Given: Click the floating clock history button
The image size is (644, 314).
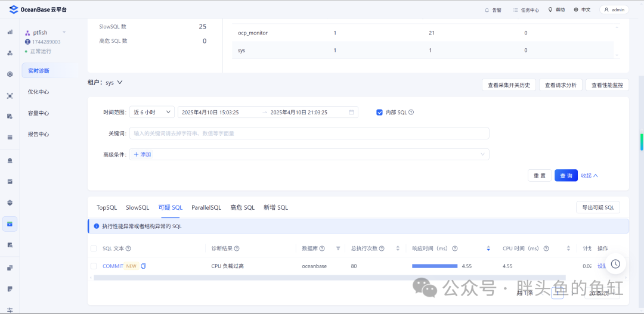Looking at the screenshot, I should [615, 264].
